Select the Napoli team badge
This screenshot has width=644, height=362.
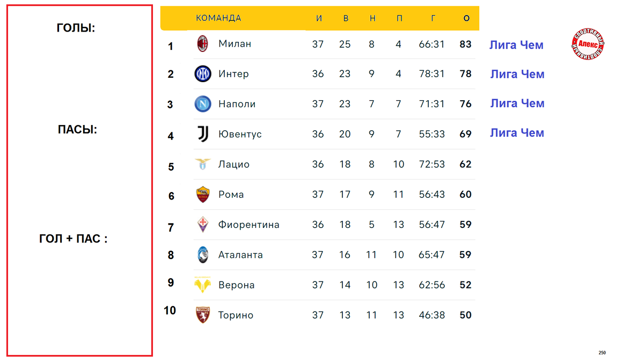click(202, 104)
